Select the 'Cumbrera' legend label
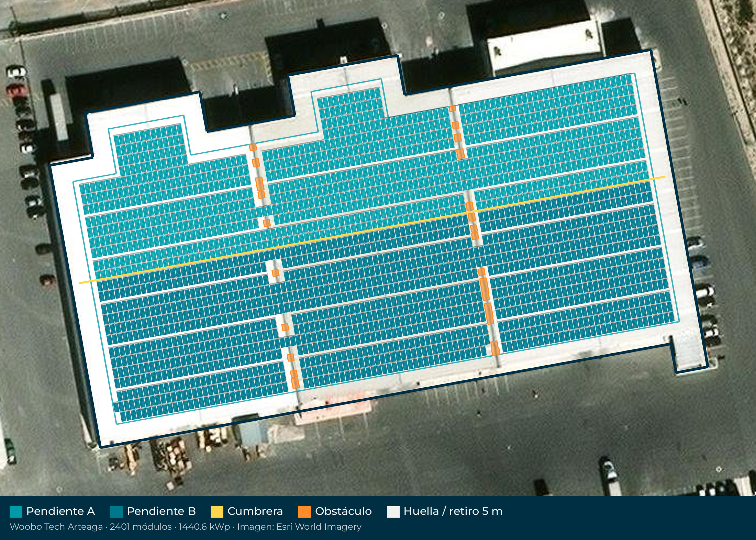The width and height of the screenshot is (756, 540). click(x=255, y=511)
